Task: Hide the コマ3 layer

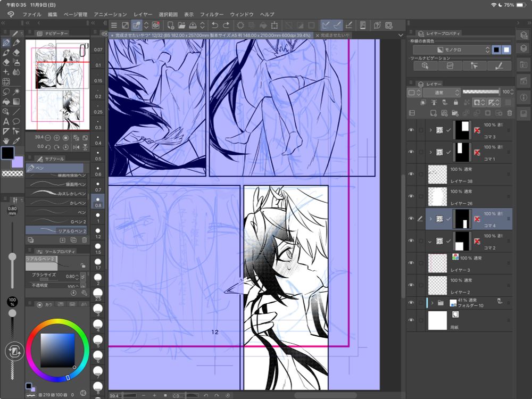Action: tap(411, 130)
